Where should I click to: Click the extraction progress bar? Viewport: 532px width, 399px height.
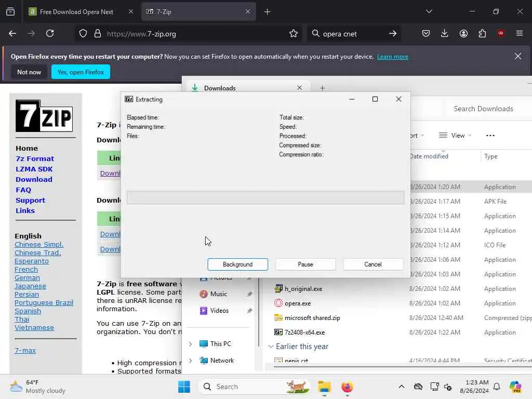[x=265, y=197]
